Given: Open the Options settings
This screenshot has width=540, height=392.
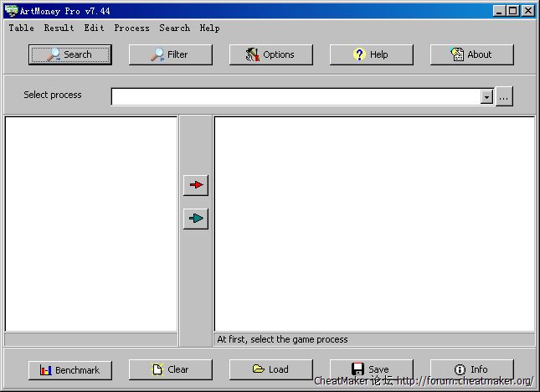Looking at the screenshot, I should [270, 54].
